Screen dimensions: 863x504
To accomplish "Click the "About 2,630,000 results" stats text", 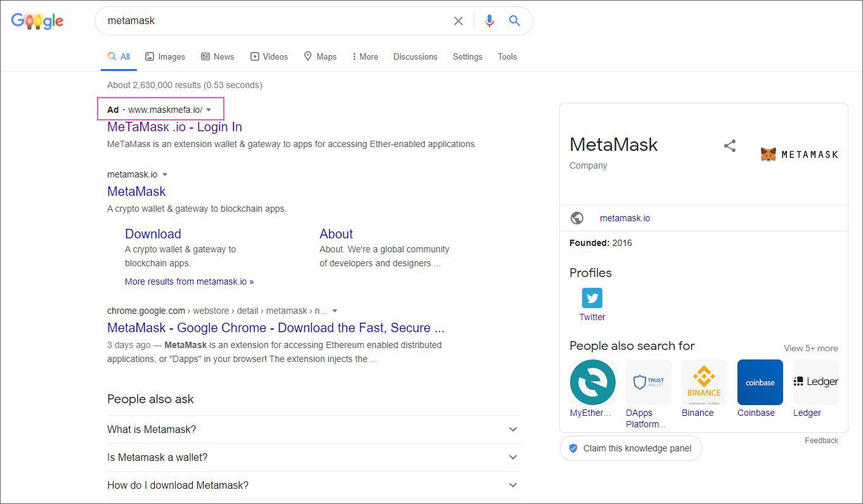I will click(x=185, y=85).
